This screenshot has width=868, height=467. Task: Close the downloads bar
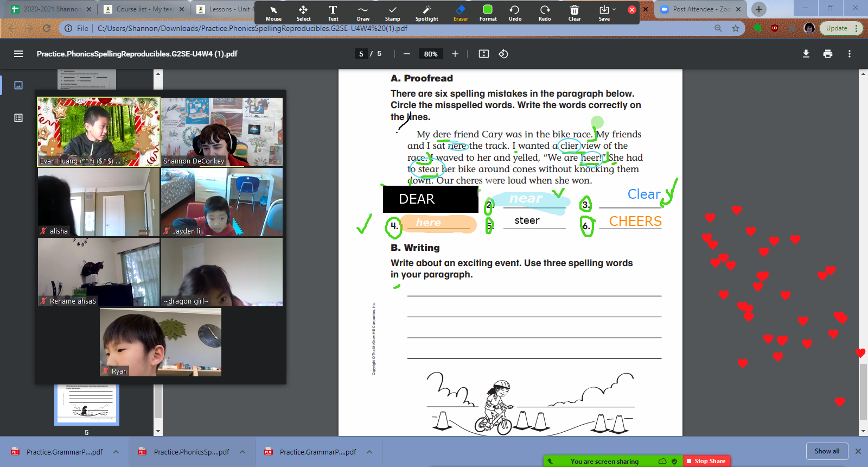pyautogui.click(x=858, y=451)
